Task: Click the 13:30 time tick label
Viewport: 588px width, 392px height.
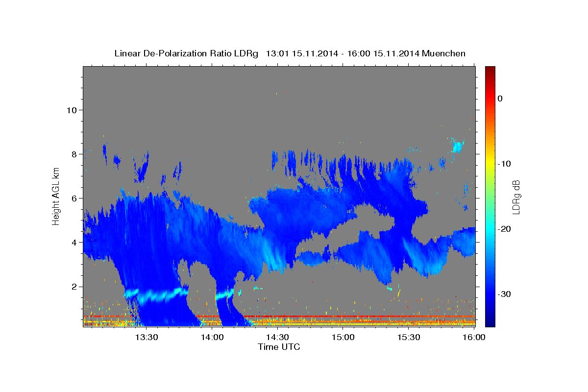Action: (x=147, y=337)
